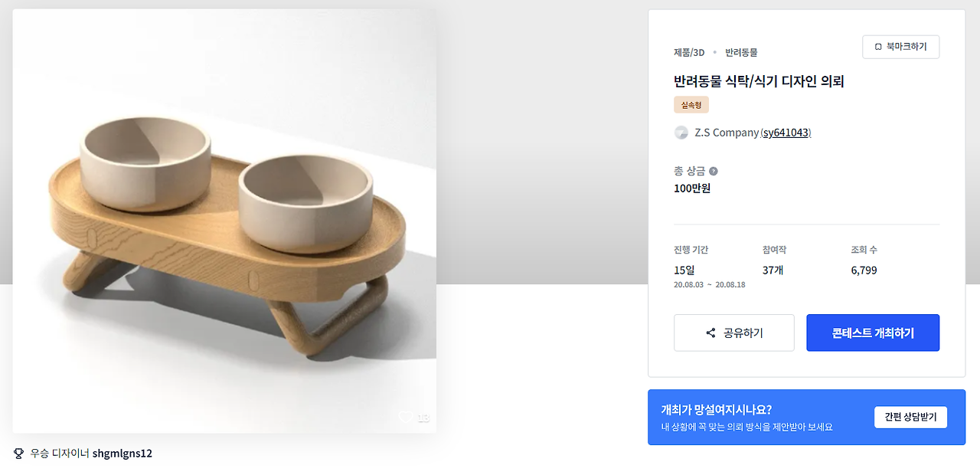Open the sy641043 user profile link
Screen dimensions: 980x472
tap(786, 133)
